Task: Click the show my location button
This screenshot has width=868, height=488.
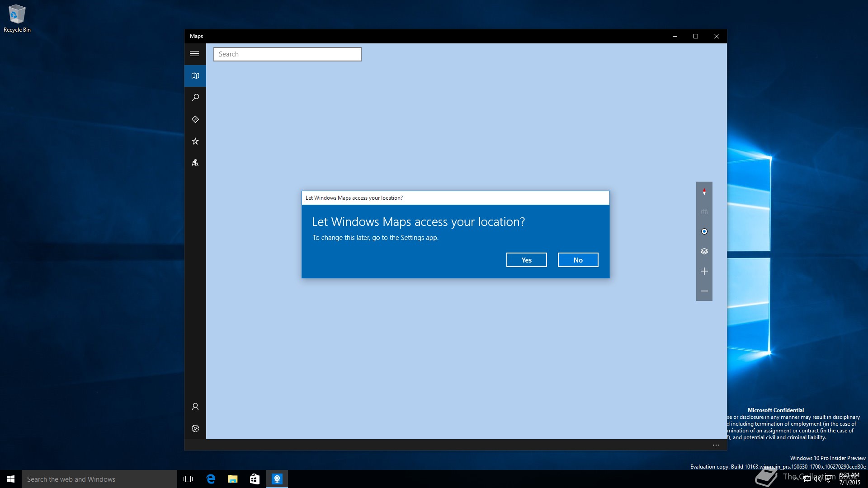Action: (704, 231)
